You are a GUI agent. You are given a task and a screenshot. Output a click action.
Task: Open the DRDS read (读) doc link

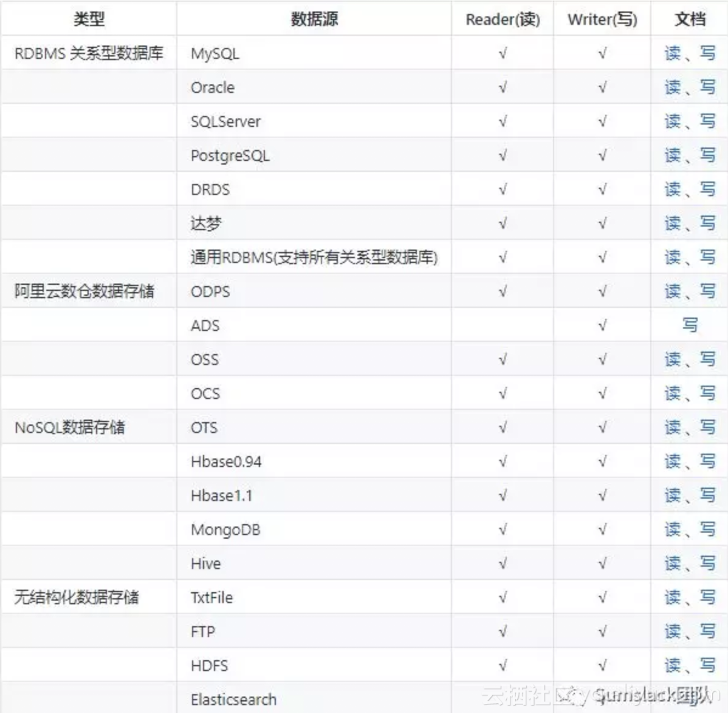[673, 189]
